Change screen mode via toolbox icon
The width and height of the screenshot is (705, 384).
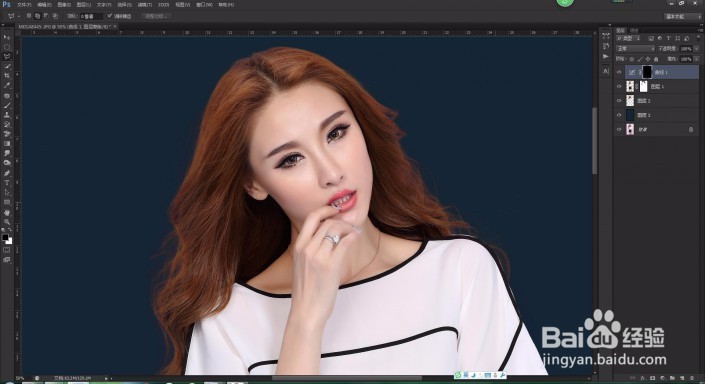[7, 259]
